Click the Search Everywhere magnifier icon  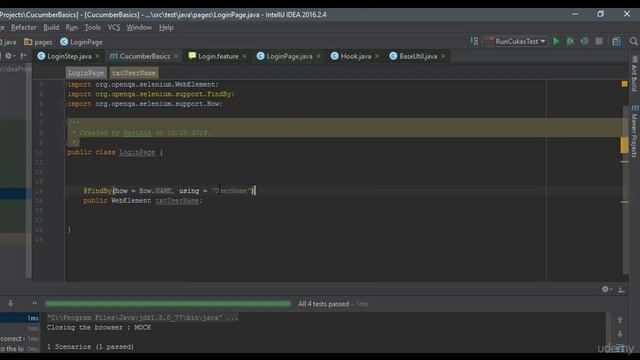pos(633,41)
